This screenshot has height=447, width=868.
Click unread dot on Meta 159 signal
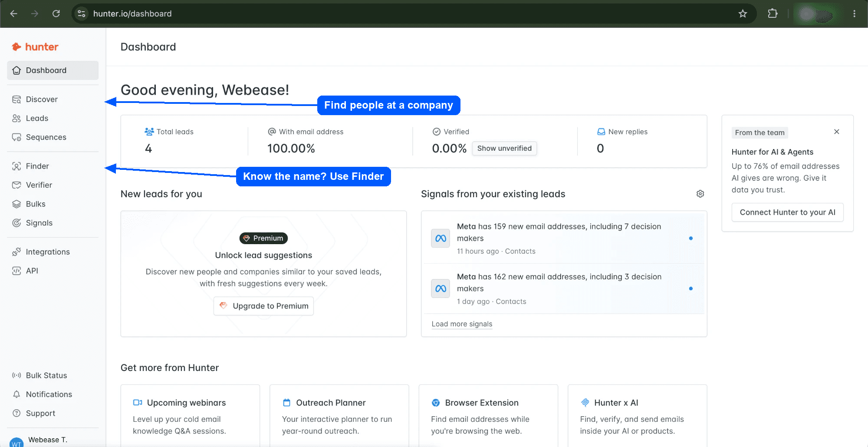click(x=690, y=238)
